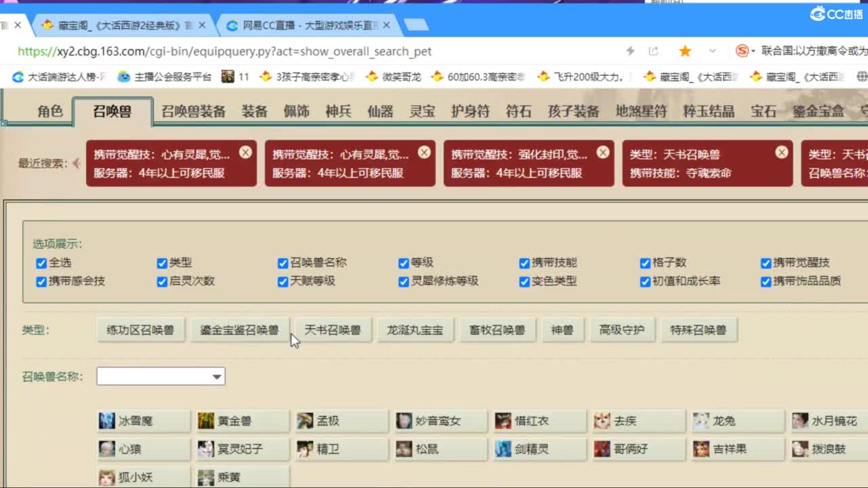Viewport: 868px width, 488px height.
Task: Switch to the 地煞星符 tab
Action: (641, 111)
